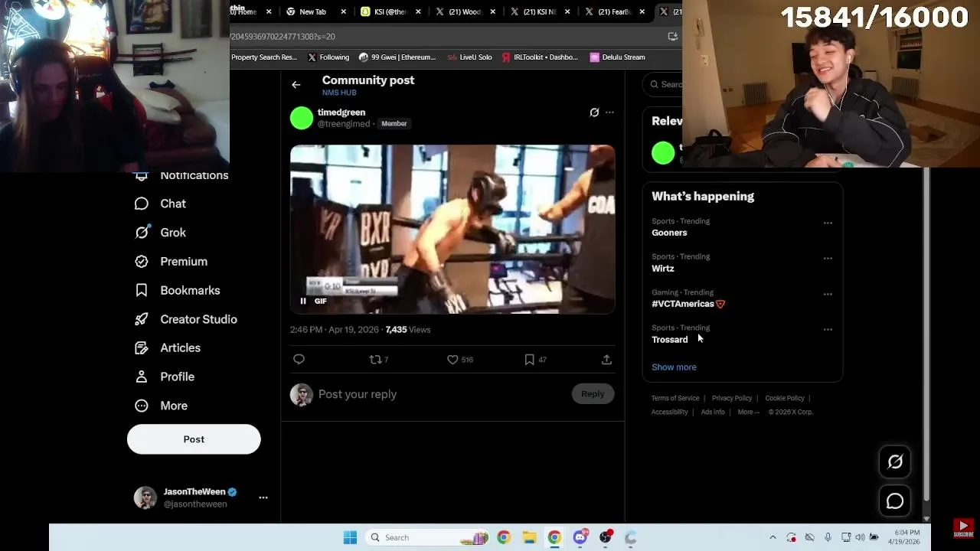This screenshot has height=551, width=980.
Task: Open the 99 Gwei Ethereum bookmark
Action: click(x=397, y=57)
